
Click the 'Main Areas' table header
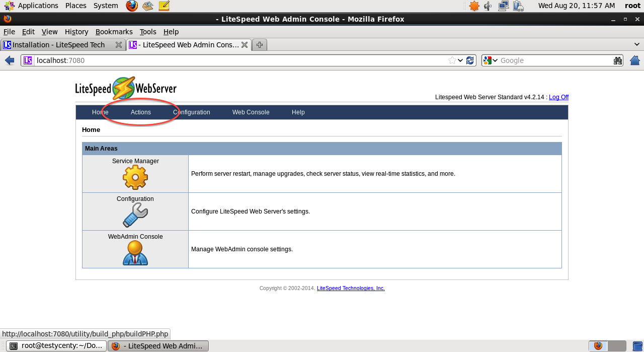click(322, 149)
